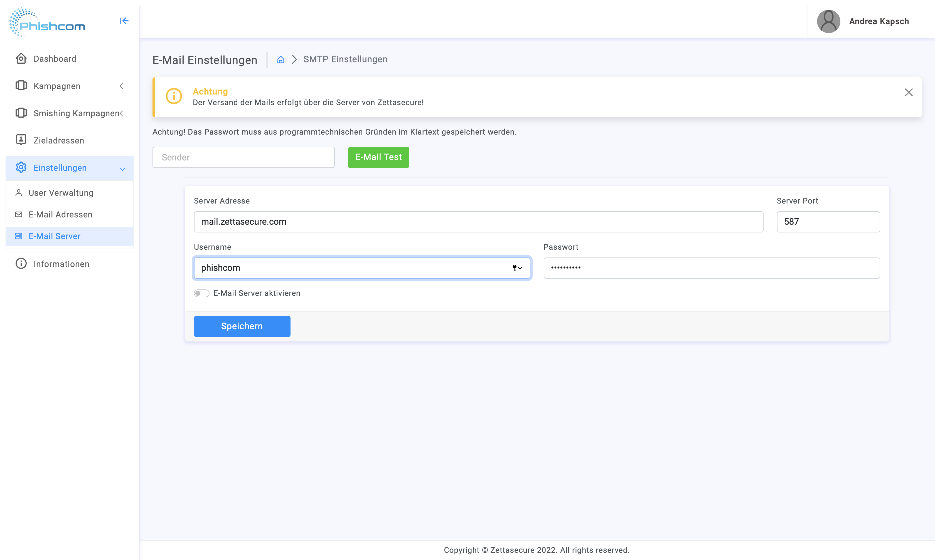Open the Zieladressen menu item
Image resolution: width=935 pixels, height=560 pixels.
tap(70, 140)
